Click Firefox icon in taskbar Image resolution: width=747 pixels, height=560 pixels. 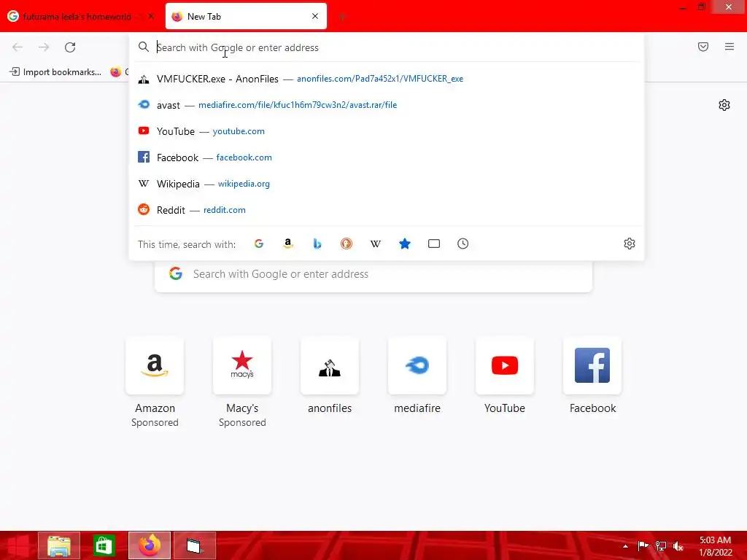click(149, 545)
